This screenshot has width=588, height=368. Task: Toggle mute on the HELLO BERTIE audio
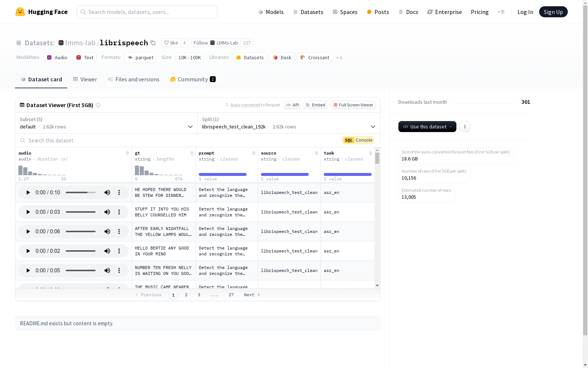coord(107,251)
